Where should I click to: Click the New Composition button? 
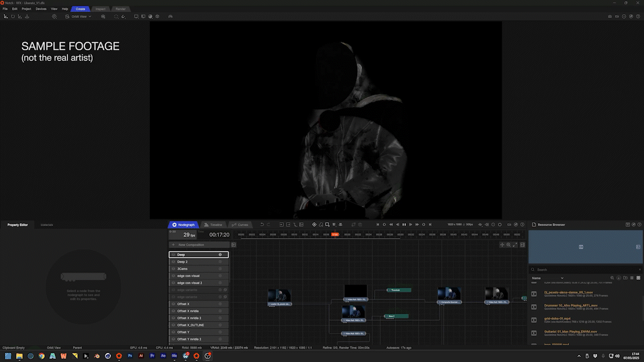point(191,245)
